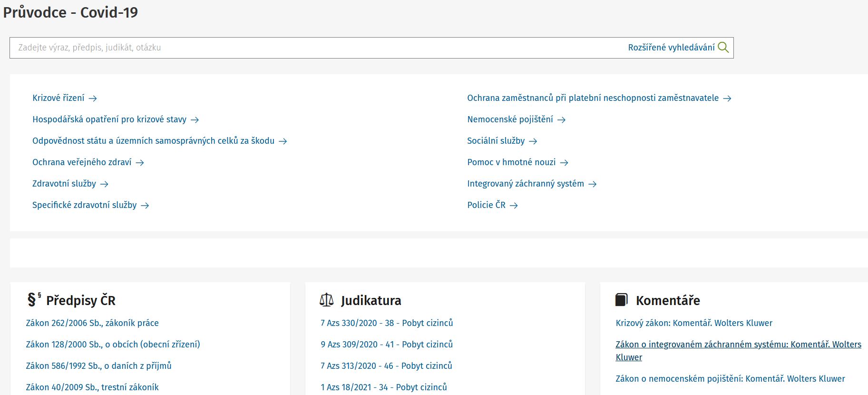
Task: Click the arrow next to Krizové řízení
Action: point(93,99)
